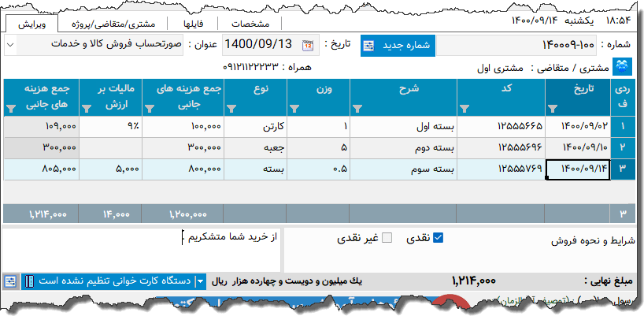Open the calendar picker next to the date field
This screenshot has height=316, width=644.
pos(308,46)
